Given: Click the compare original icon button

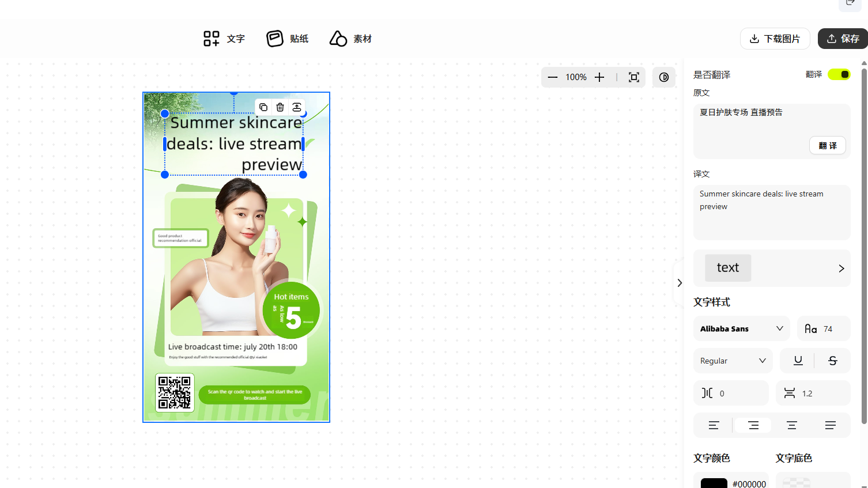Looking at the screenshot, I should (664, 77).
